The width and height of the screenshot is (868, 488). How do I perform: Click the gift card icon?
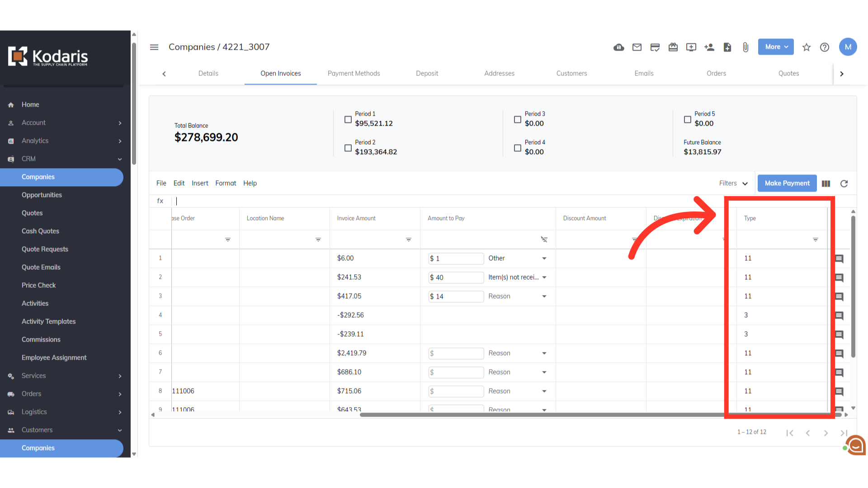(673, 47)
